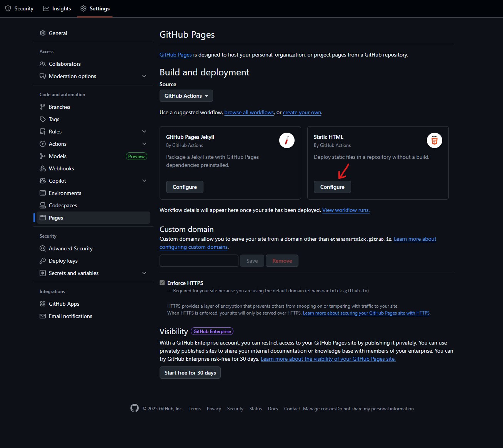Configure the GitHub Pages Jekyll workflow
This screenshot has height=448, width=503.
(x=185, y=187)
